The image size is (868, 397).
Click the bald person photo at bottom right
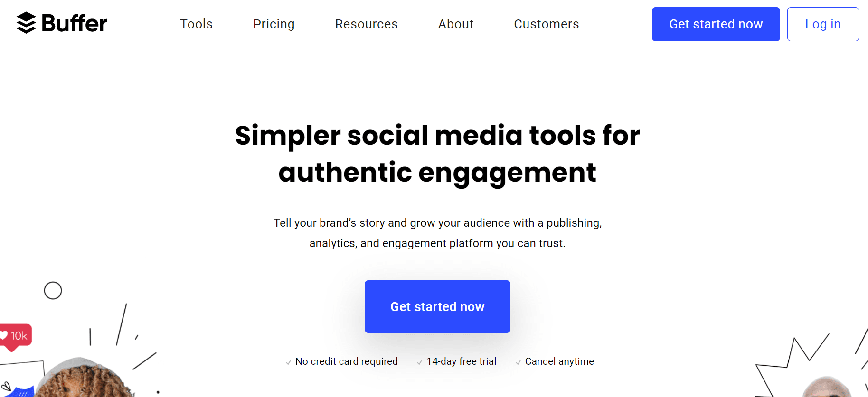point(827,387)
